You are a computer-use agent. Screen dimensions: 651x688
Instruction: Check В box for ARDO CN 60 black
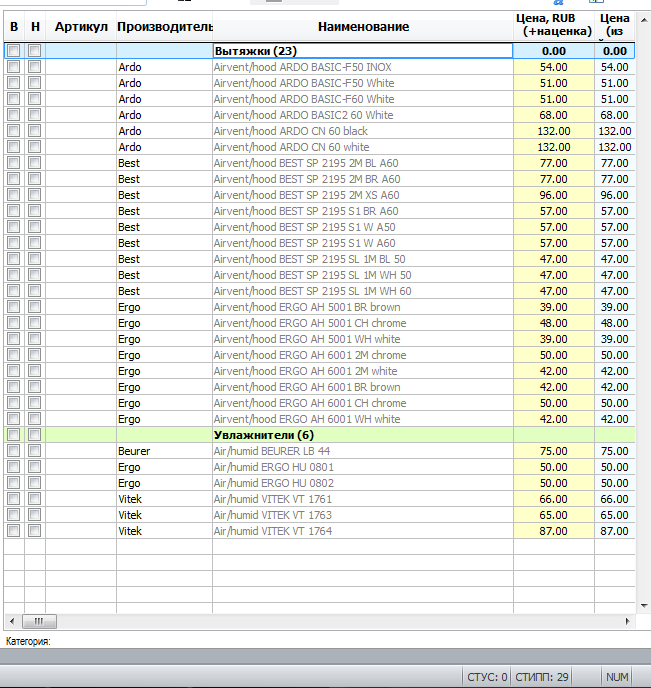(x=14, y=131)
